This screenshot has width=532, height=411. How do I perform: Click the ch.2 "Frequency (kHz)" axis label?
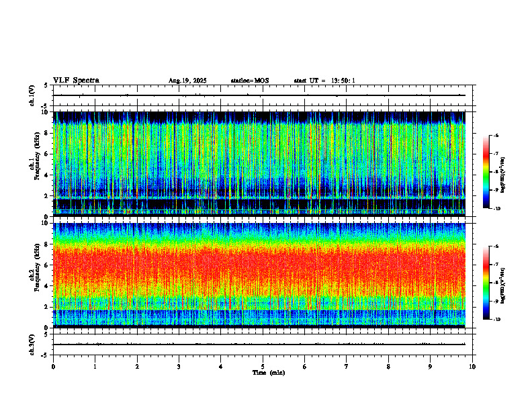coord(37,267)
